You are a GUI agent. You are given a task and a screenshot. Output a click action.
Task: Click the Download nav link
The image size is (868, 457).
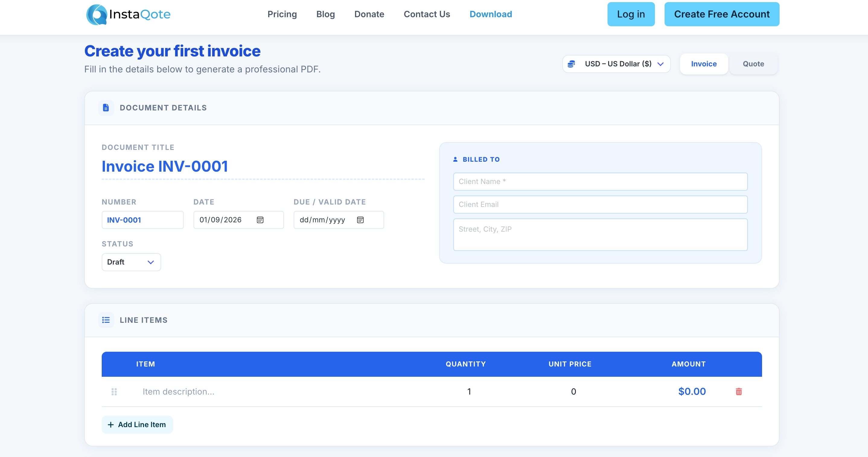click(x=491, y=14)
